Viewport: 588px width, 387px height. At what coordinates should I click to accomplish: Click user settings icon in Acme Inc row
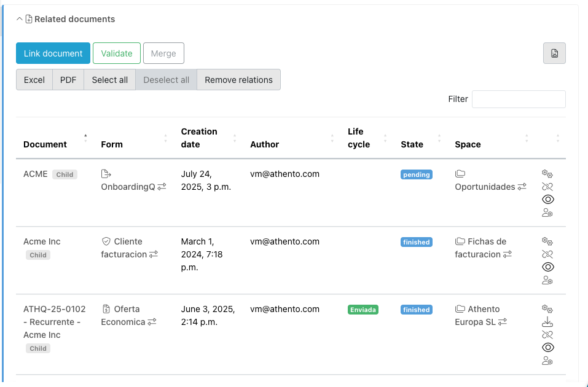(547, 280)
